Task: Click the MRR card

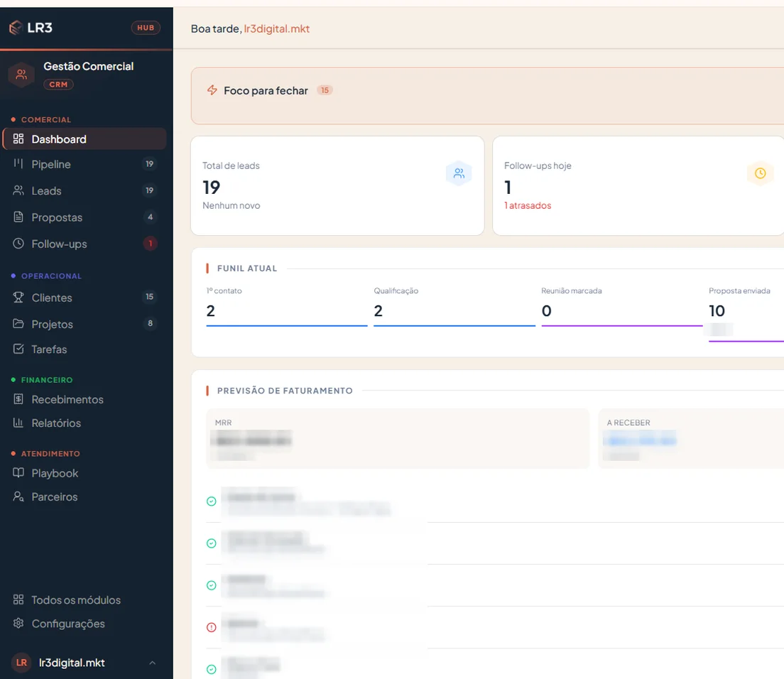Action: tap(398, 438)
